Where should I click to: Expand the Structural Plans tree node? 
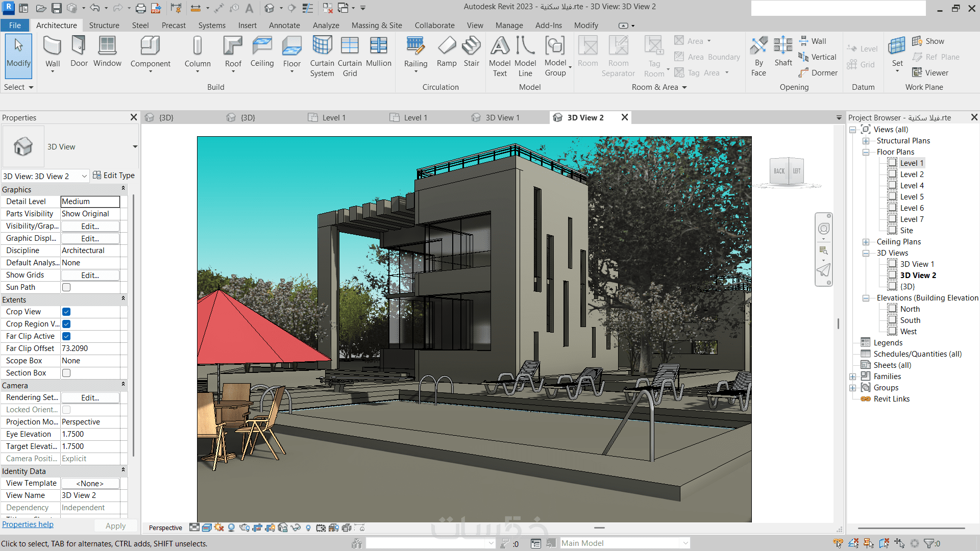point(866,141)
